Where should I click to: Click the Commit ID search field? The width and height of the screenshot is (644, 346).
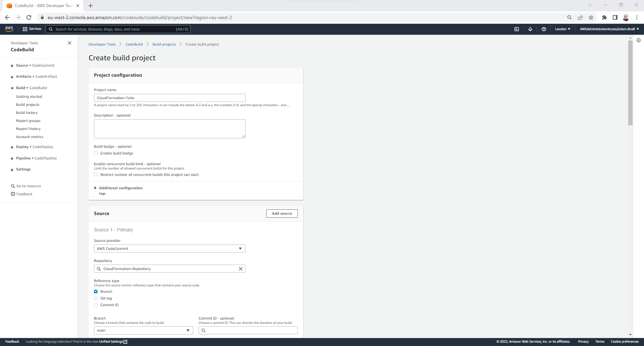248,330
